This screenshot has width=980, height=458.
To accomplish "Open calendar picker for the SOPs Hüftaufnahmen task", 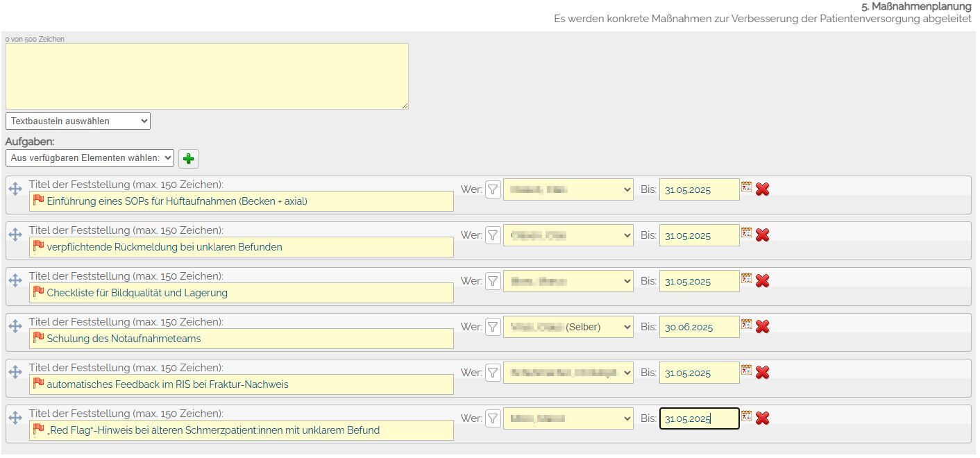I will tap(746, 187).
